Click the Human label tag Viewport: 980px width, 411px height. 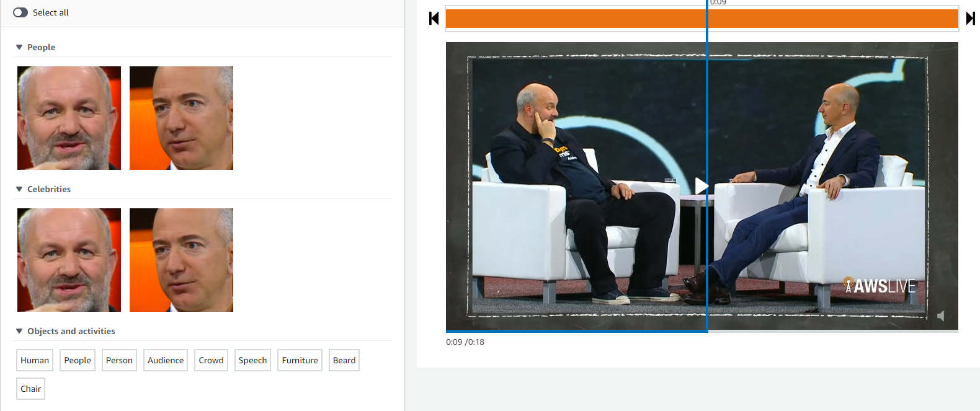click(35, 360)
